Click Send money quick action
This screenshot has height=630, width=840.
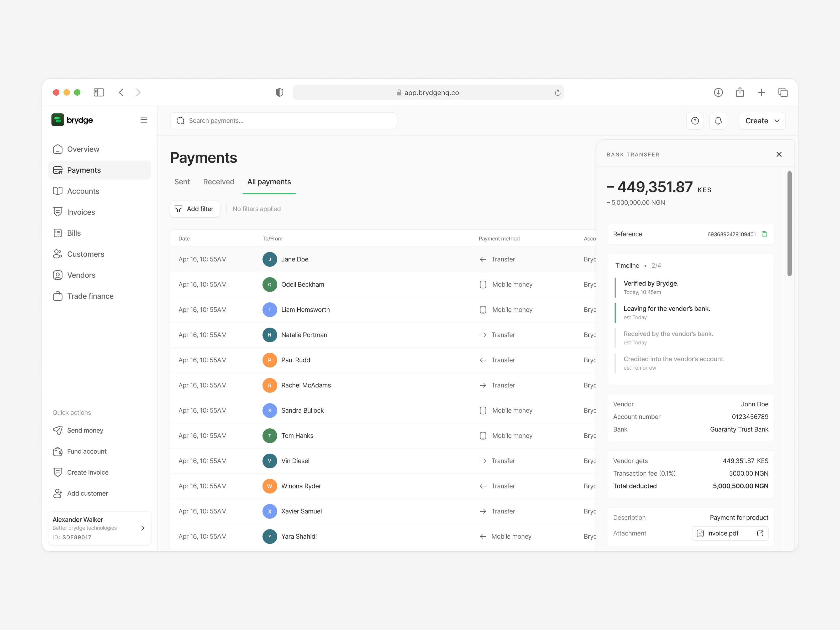pos(85,430)
